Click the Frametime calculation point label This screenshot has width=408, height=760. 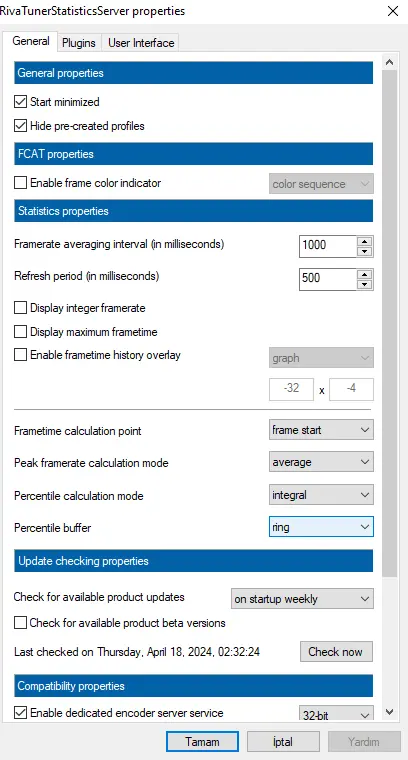pyautogui.click(x=78, y=430)
